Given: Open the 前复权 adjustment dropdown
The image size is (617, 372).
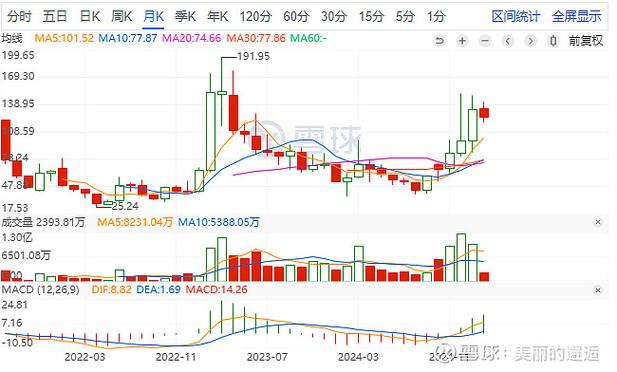Looking at the screenshot, I should 586,40.
